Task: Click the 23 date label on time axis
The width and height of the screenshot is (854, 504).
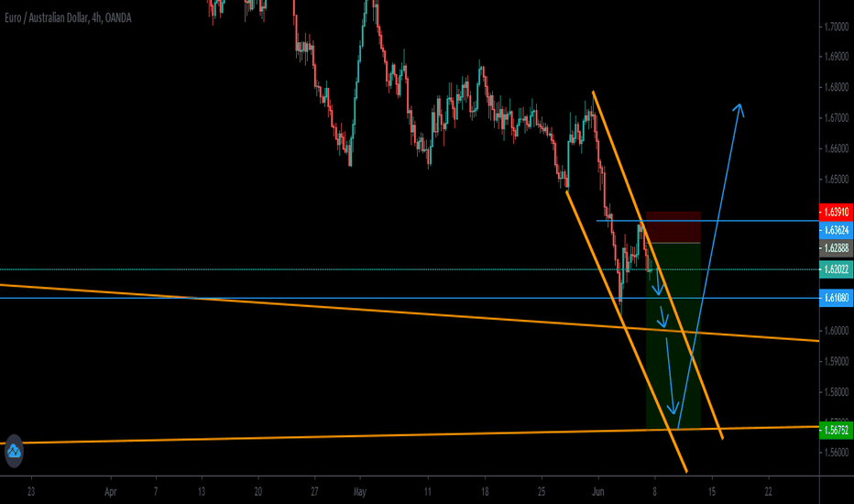Action: click(x=31, y=491)
